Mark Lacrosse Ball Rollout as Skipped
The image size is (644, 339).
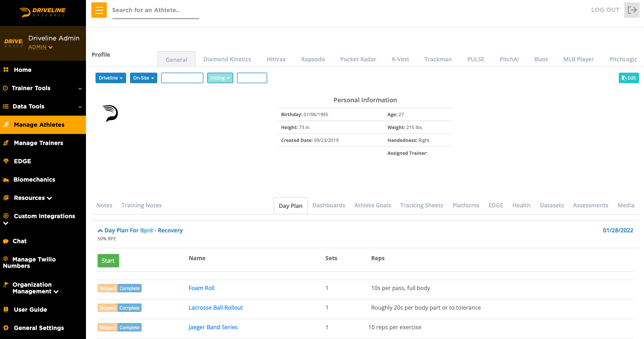pyautogui.click(x=108, y=308)
